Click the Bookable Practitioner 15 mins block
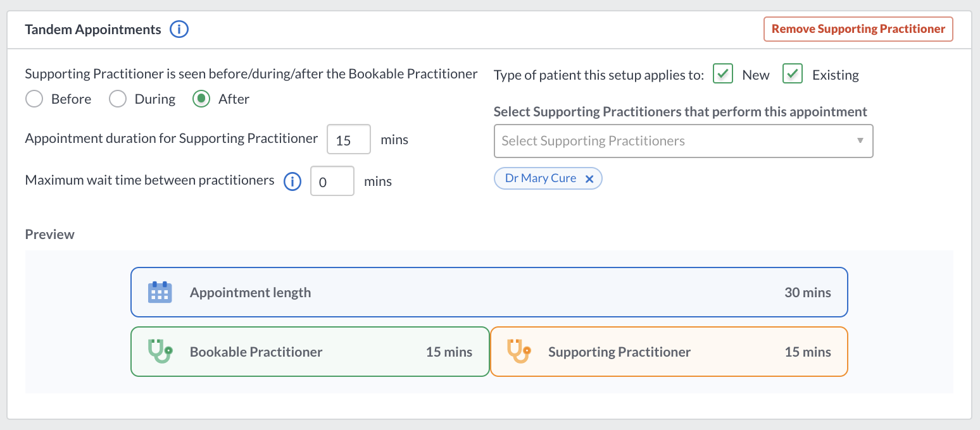Viewport: 980px width, 430px height. tap(310, 352)
